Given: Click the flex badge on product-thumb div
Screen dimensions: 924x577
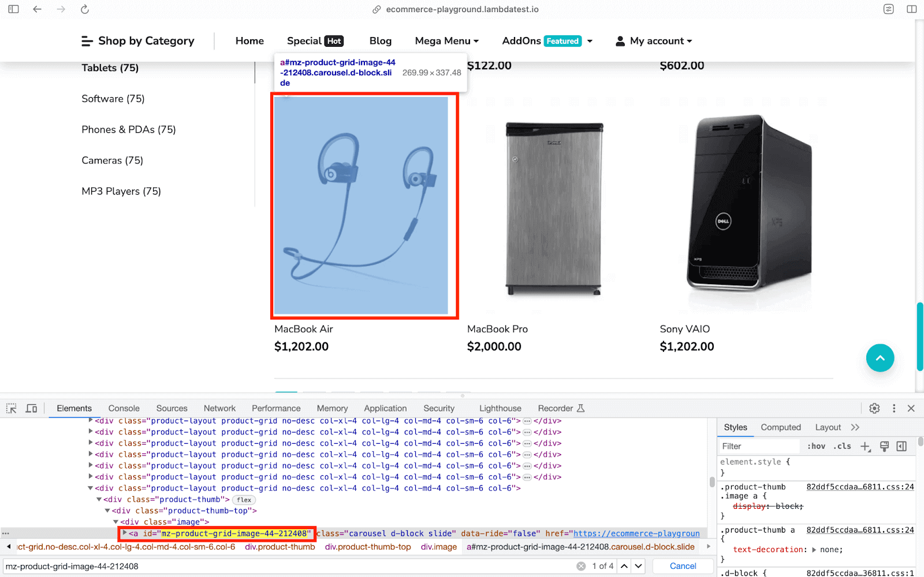Looking at the screenshot, I should click(244, 500).
